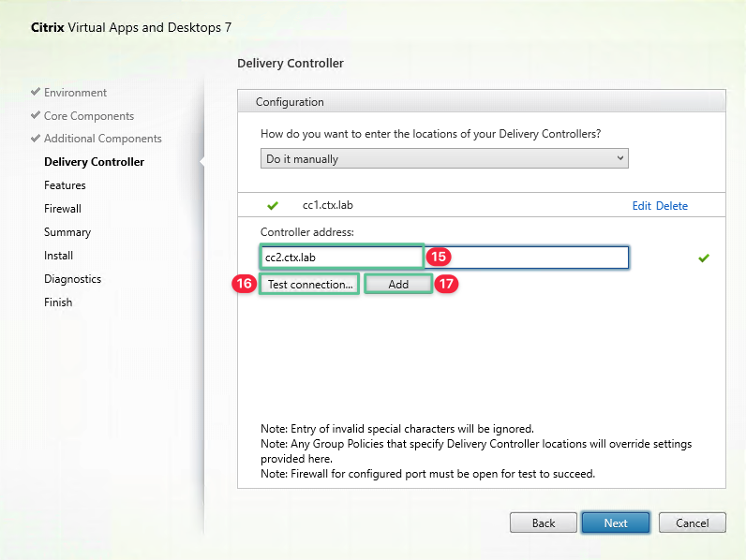Click the Next button
The height and width of the screenshot is (560, 746).
[x=616, y=523]
